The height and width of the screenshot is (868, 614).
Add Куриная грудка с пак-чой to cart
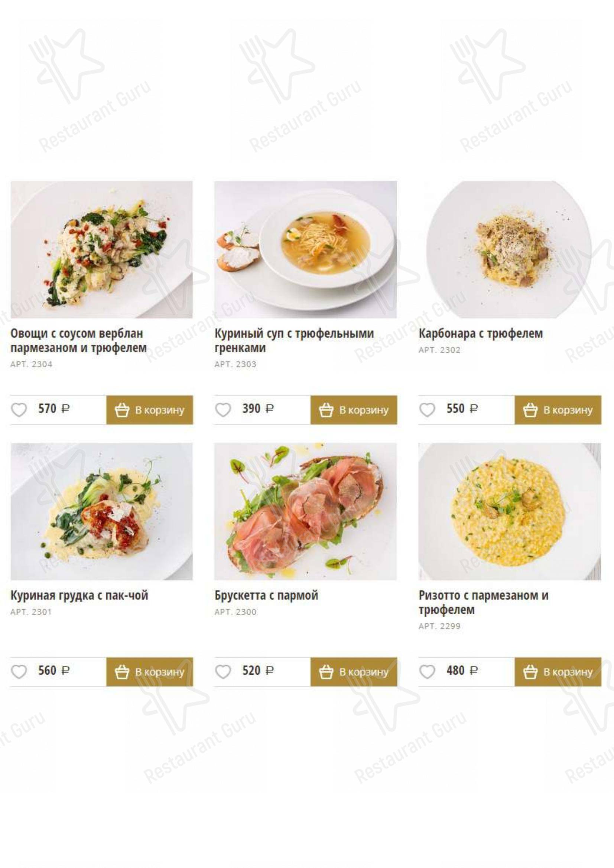149,672
